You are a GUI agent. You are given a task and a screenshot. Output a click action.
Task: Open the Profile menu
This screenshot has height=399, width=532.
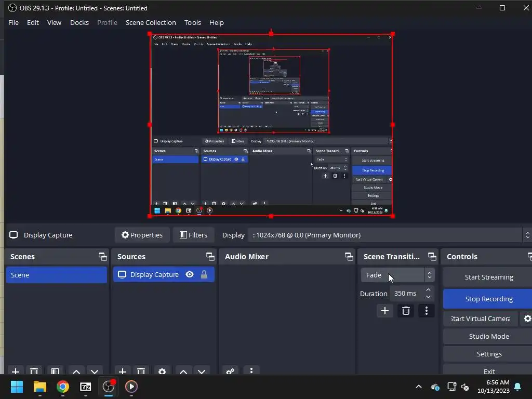tap(107, 22)
